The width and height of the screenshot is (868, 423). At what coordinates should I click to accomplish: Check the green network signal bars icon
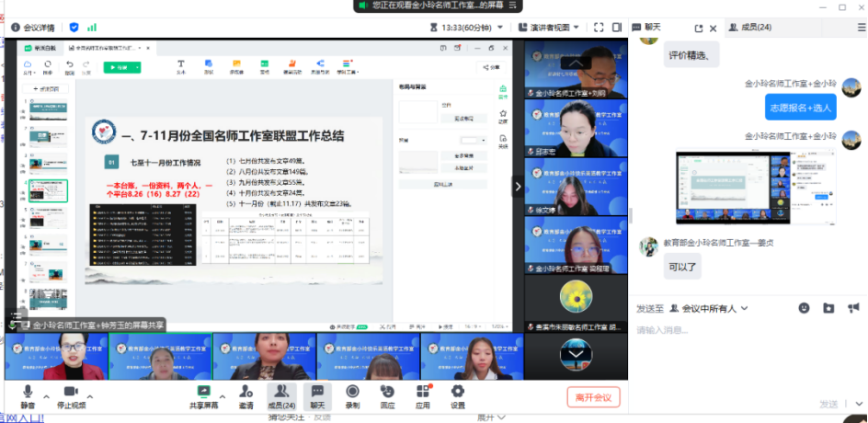click(92, 28)
